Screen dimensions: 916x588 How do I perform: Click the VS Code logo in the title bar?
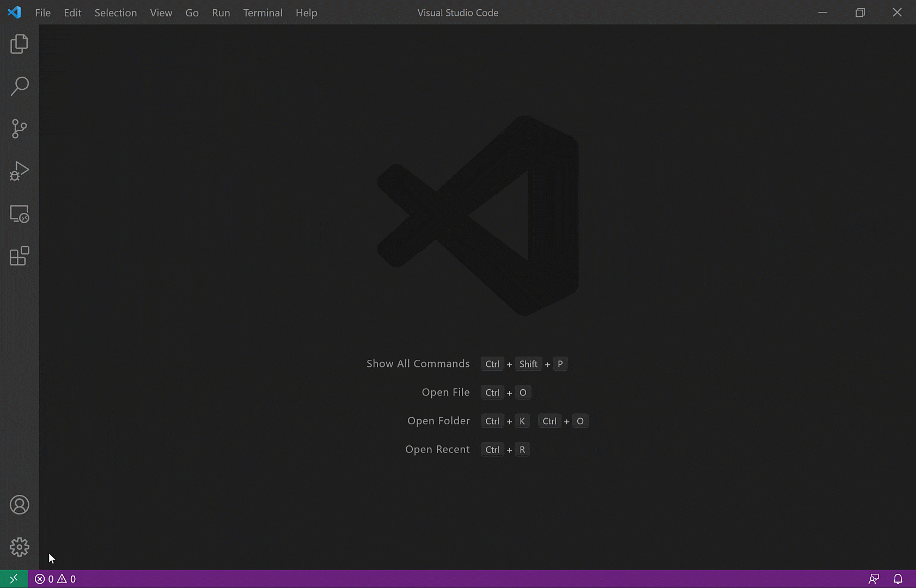point(14,12)
